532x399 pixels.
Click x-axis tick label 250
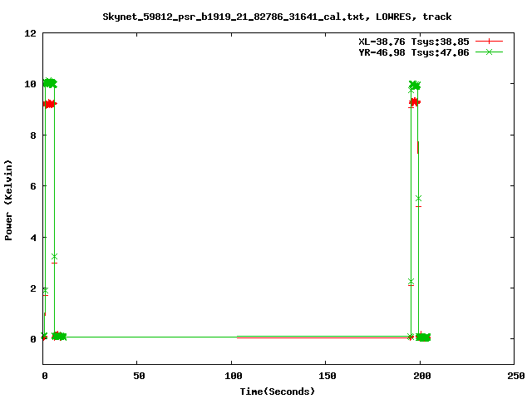click(516, 376)
